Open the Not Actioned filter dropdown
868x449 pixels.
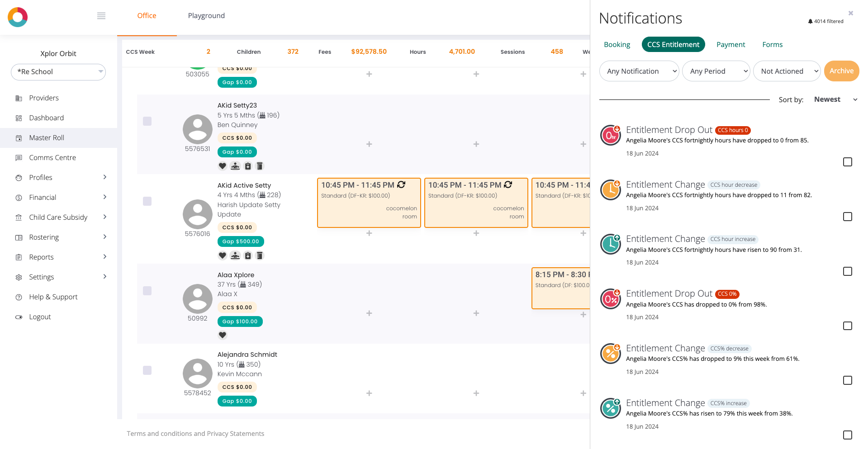(786, 71)
